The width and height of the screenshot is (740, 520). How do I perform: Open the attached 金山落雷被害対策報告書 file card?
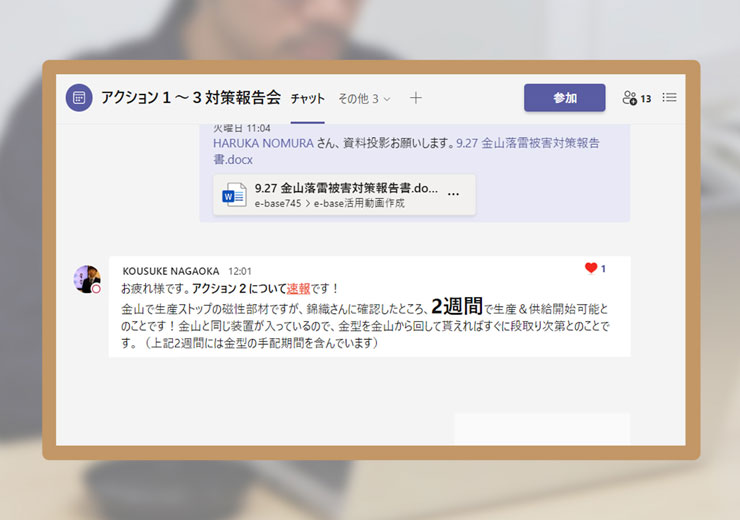point(345,195)
